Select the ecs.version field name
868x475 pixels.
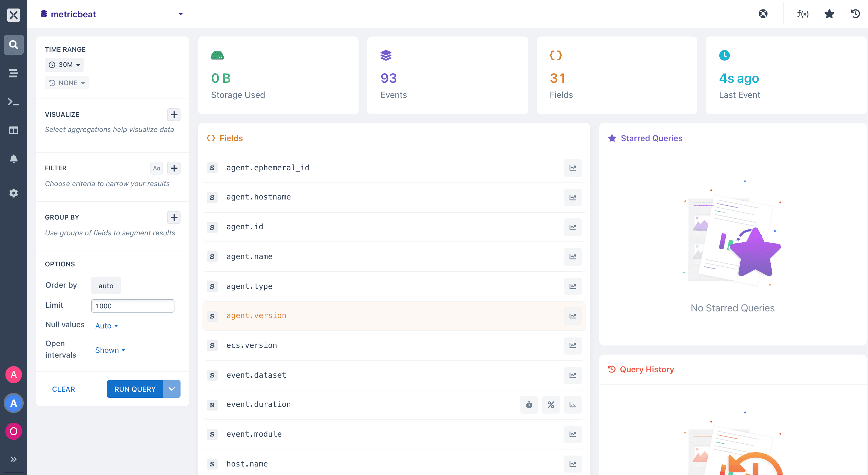pyautogui.click(x=252, y=345)
